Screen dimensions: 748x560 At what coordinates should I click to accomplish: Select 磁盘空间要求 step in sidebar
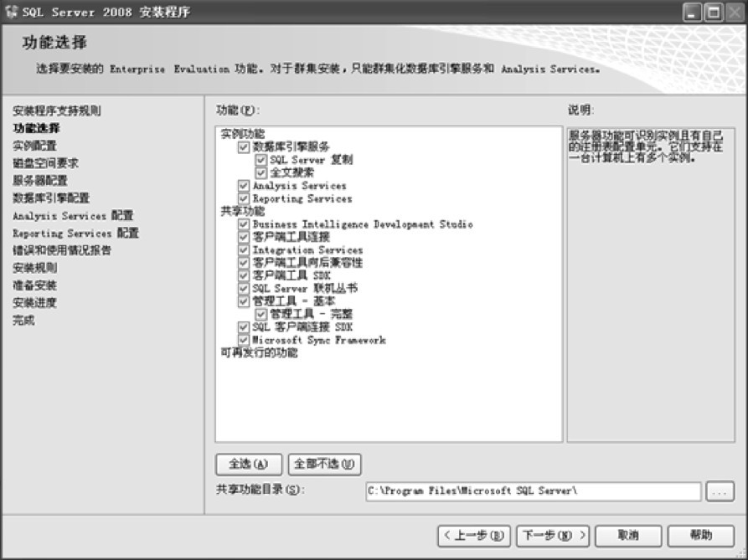pos(46,163)
